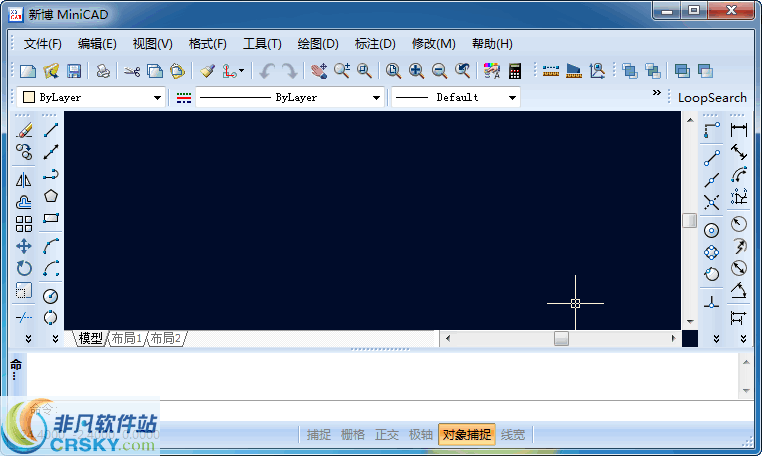Expand more tools under the modify toolbar

28,338
